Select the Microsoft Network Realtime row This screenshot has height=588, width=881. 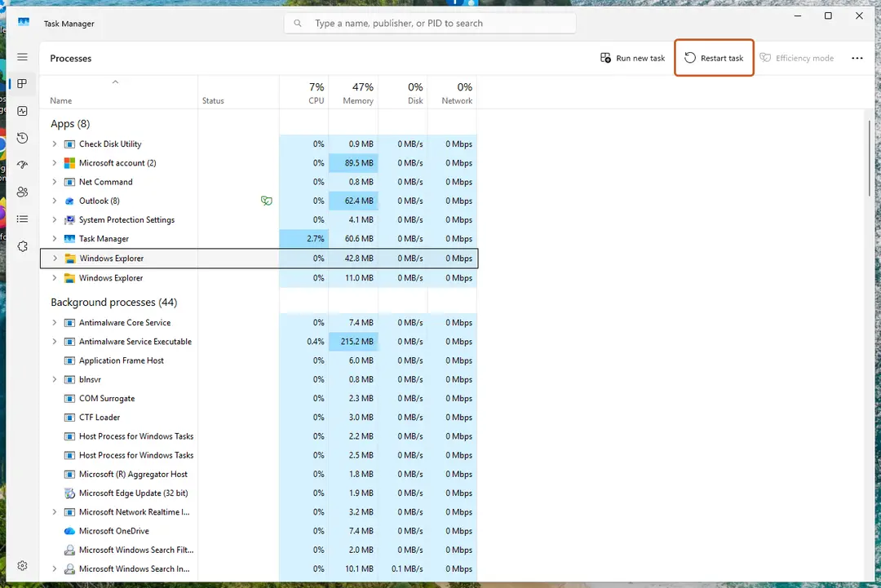click(259, 512)
